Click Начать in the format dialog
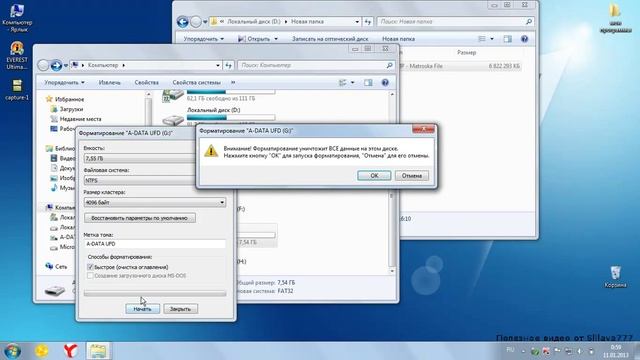 (x=142, y=309)
